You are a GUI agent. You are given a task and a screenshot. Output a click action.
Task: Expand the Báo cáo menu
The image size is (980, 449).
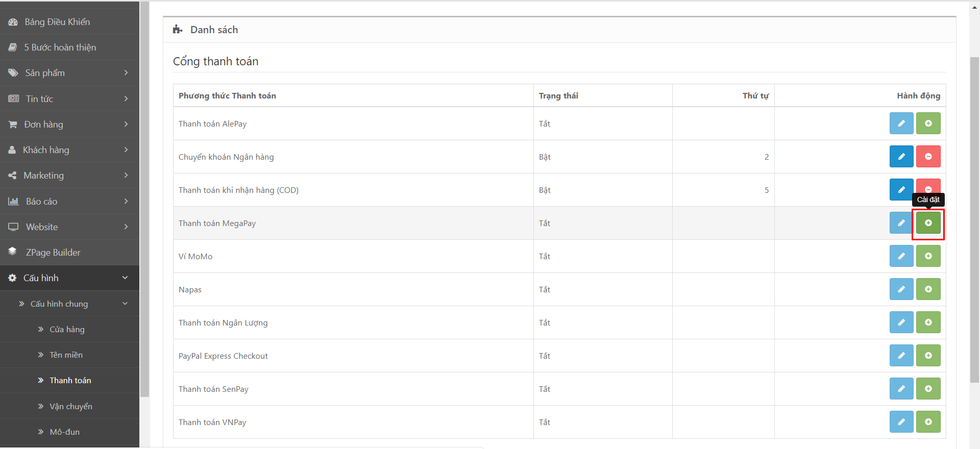click(x=69, y=202)
